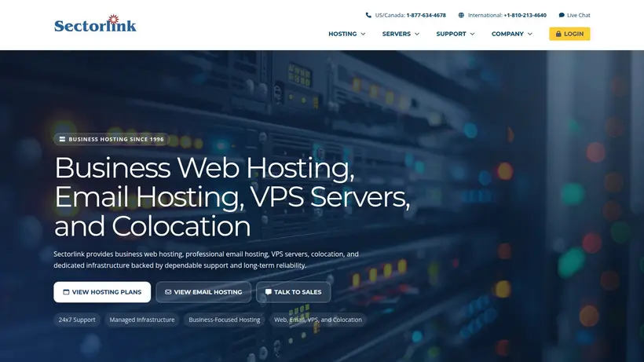Click the Sectorlink logo

click(95, 24)
